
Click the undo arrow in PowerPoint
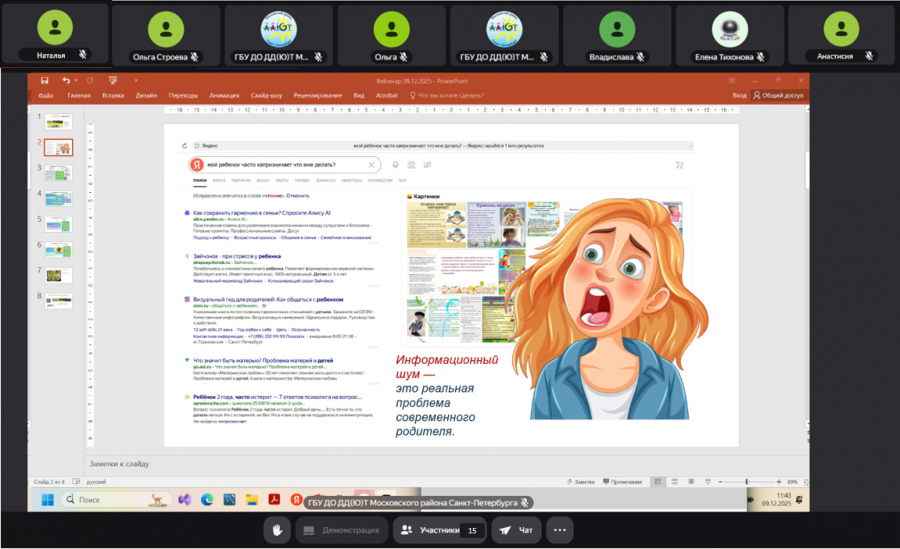click(66, 80)
